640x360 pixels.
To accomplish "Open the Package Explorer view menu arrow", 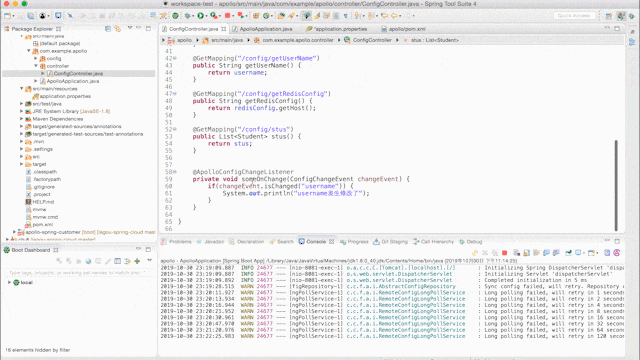I will point(130,28).
